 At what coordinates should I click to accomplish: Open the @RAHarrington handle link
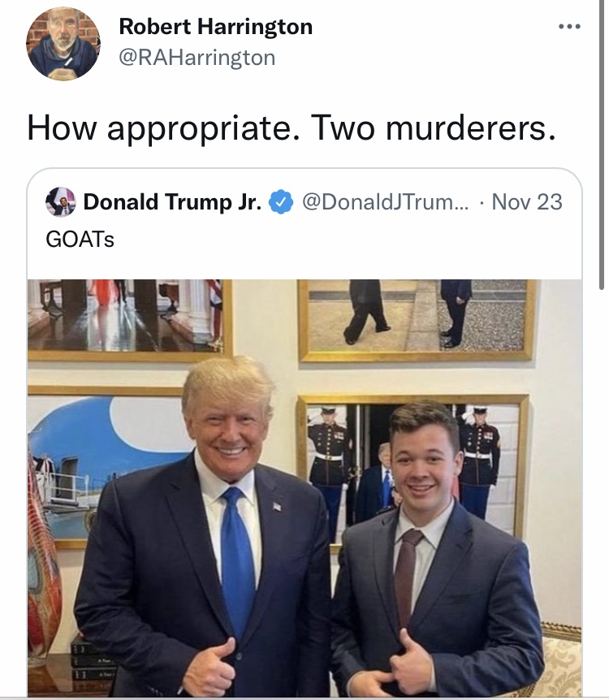coord(197,58)
